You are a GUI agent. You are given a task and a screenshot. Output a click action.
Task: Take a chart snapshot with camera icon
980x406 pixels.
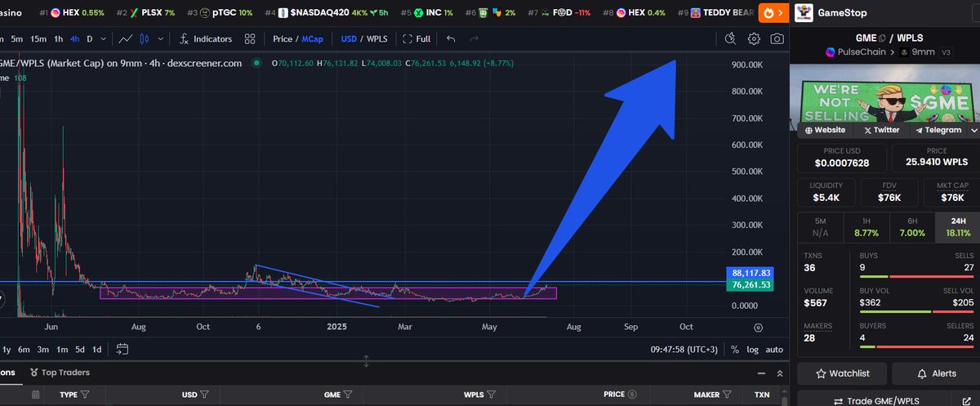point(777,38)
